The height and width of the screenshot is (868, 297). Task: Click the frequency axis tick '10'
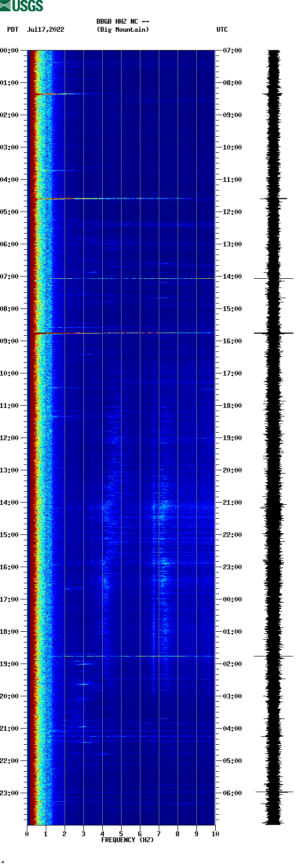point(215,834)
